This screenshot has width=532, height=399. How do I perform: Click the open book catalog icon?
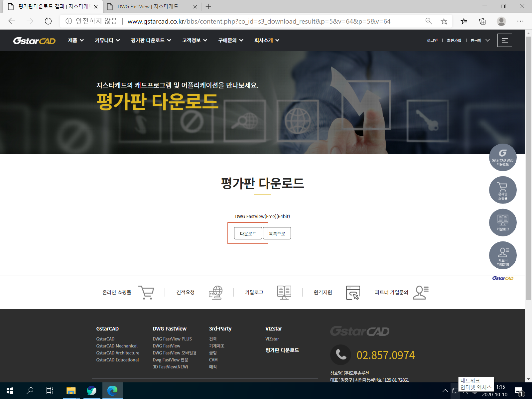(x=284, y=293)
